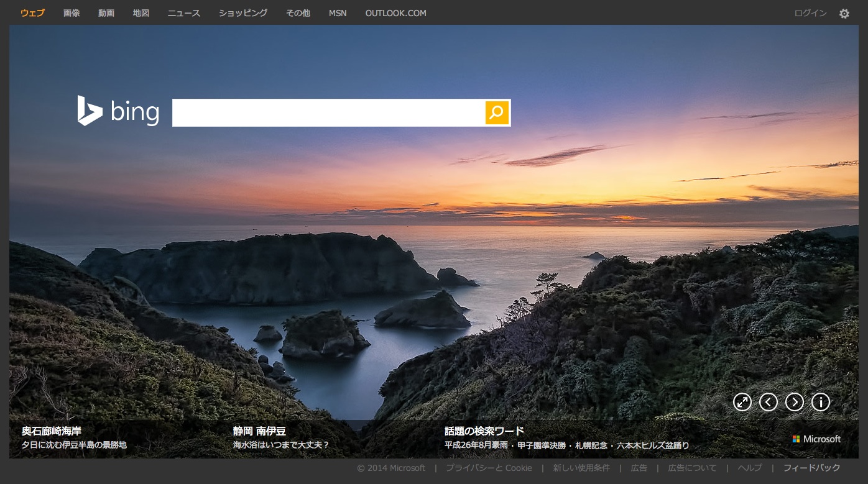
Task: Open プライバシーと Cookie link
Action: point(489,468)
